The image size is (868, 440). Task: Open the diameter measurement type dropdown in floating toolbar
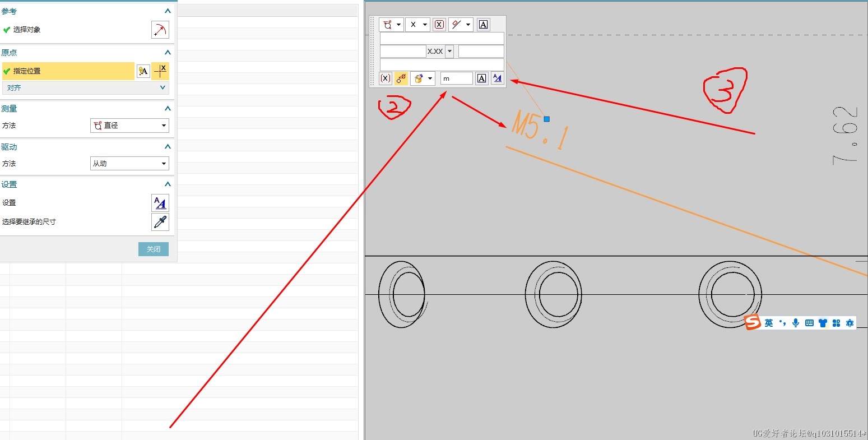(391, 25)
